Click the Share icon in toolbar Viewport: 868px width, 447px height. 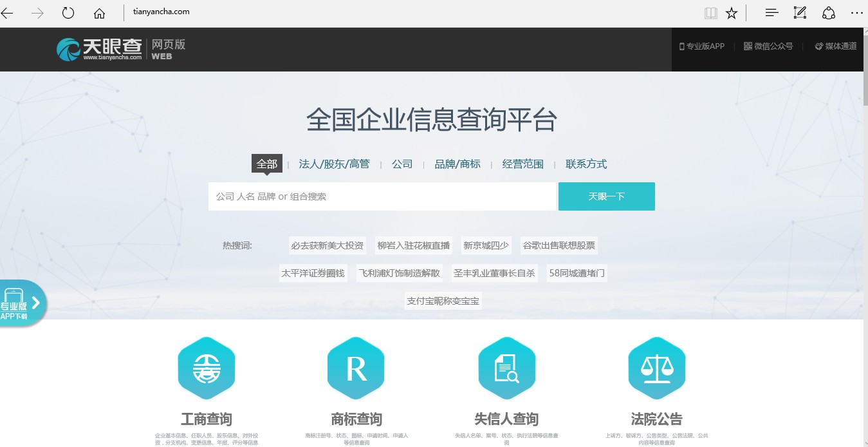[x=828, y=13]
